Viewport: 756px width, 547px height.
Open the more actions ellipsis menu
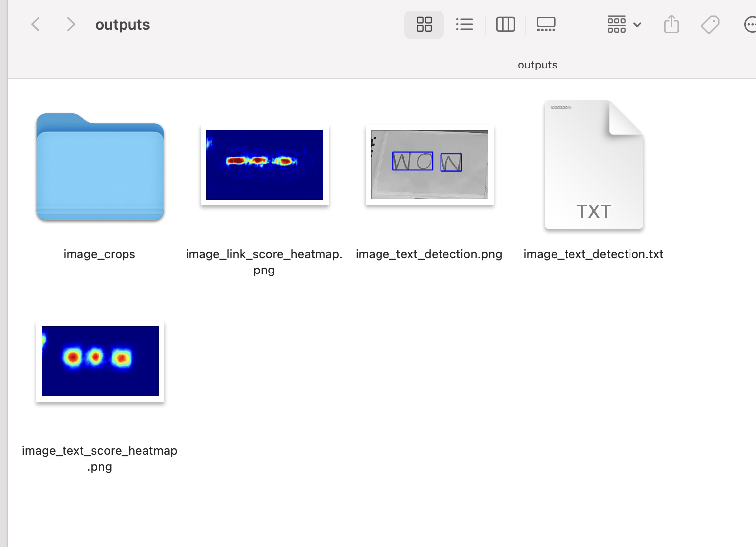point(750,24)
